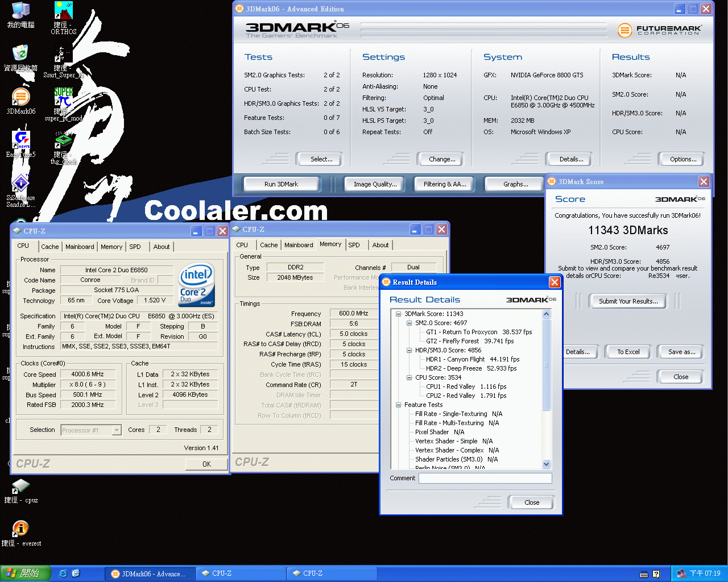
Task: Open the 3DMark06 desktop shortcut
Action: tap(20, 101)
